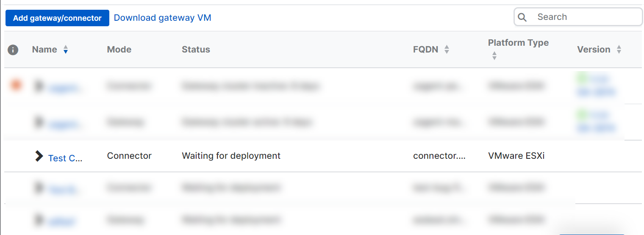Click the Version column header label
Screen dimensions: 644x235
point(594,50)
